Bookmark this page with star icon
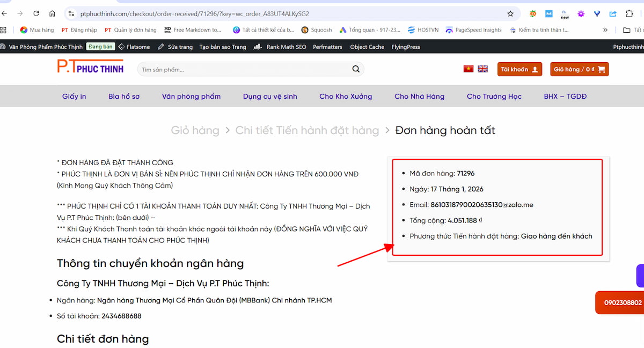Image resolution: width=644 pixels, height=348 pixels. point(510,13)
